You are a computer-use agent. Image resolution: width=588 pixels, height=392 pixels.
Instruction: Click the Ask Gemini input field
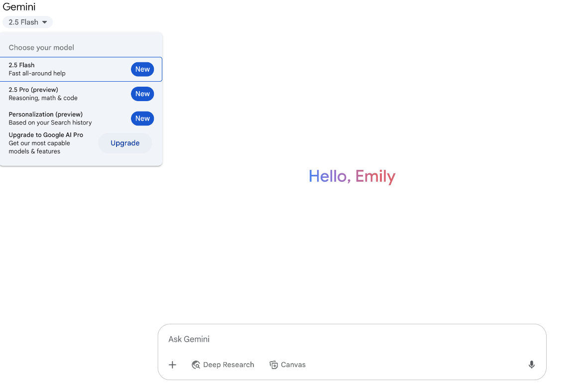click(352, 339)
